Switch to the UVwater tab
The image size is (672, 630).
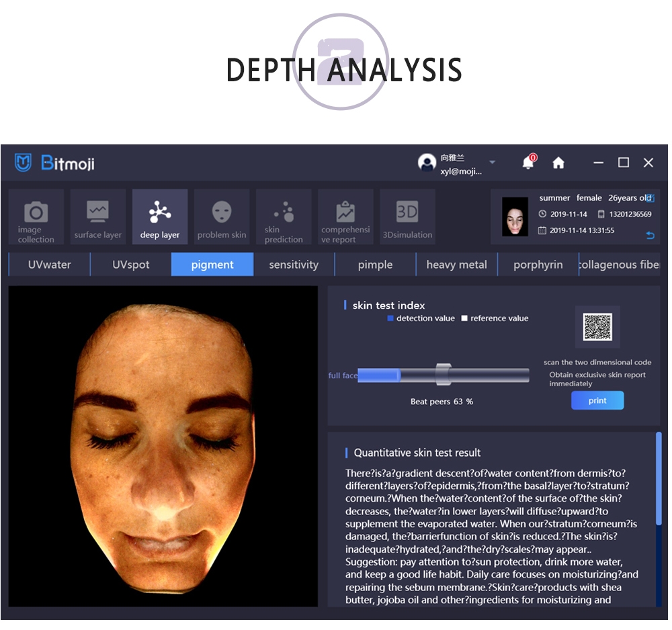(49, 265)
